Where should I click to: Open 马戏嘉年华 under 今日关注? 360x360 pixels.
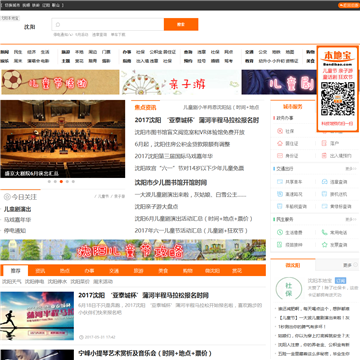tap(17, 220)
